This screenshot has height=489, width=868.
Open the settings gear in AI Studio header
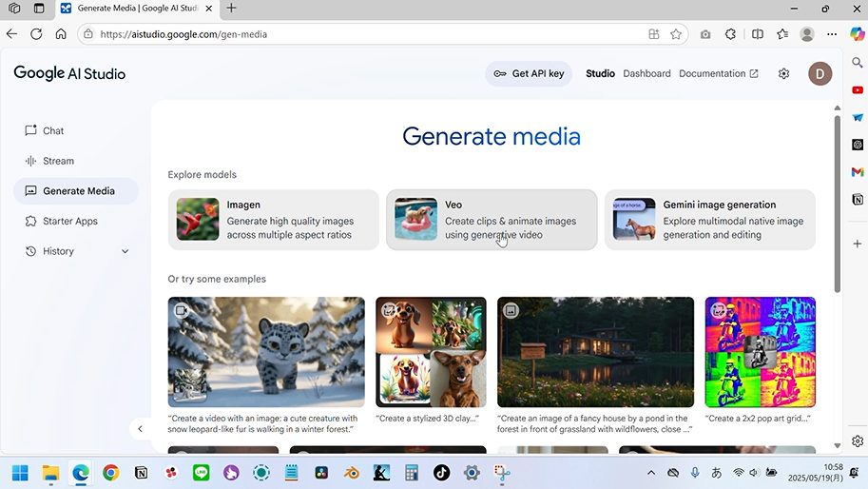click(x=783, y=74)
